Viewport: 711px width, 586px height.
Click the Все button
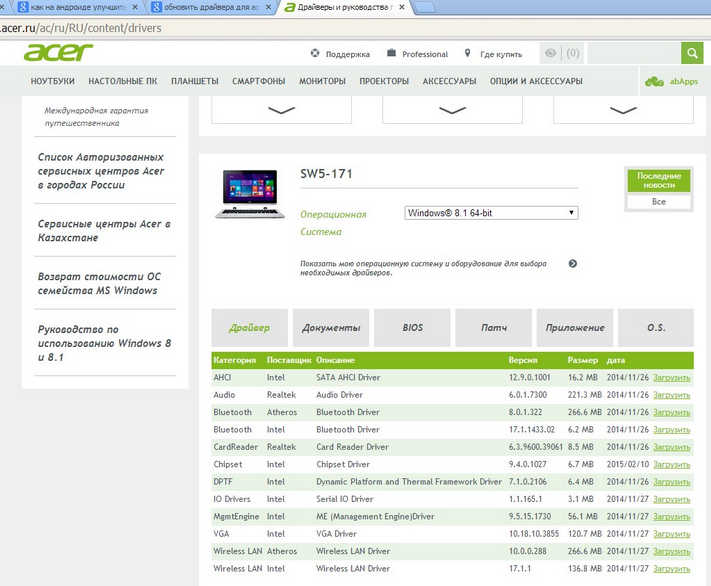(x=659, y=202)
